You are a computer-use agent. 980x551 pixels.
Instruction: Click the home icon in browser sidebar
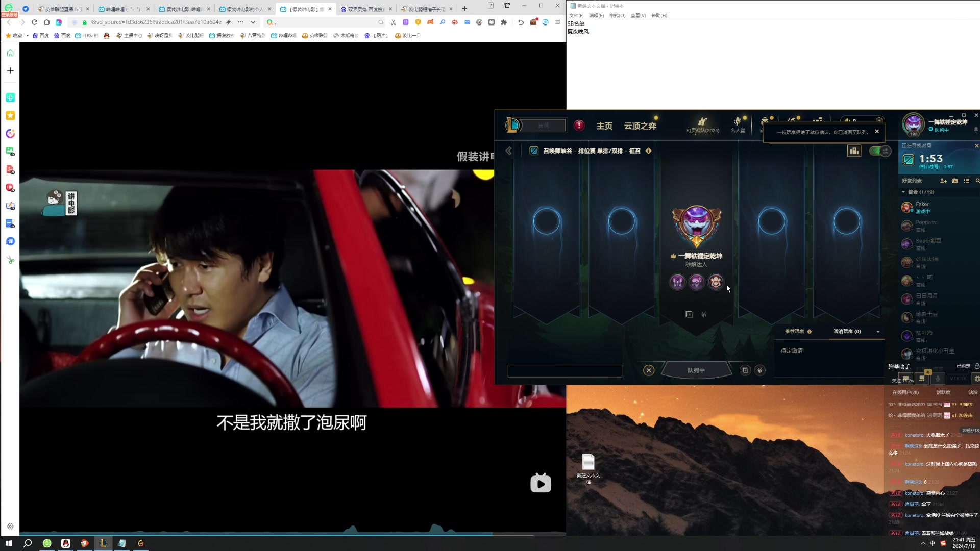coord(10,53)
